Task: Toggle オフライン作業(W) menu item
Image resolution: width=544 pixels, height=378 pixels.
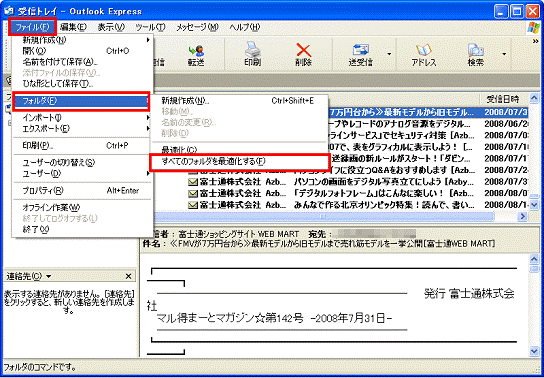Action: click(83, 207)
